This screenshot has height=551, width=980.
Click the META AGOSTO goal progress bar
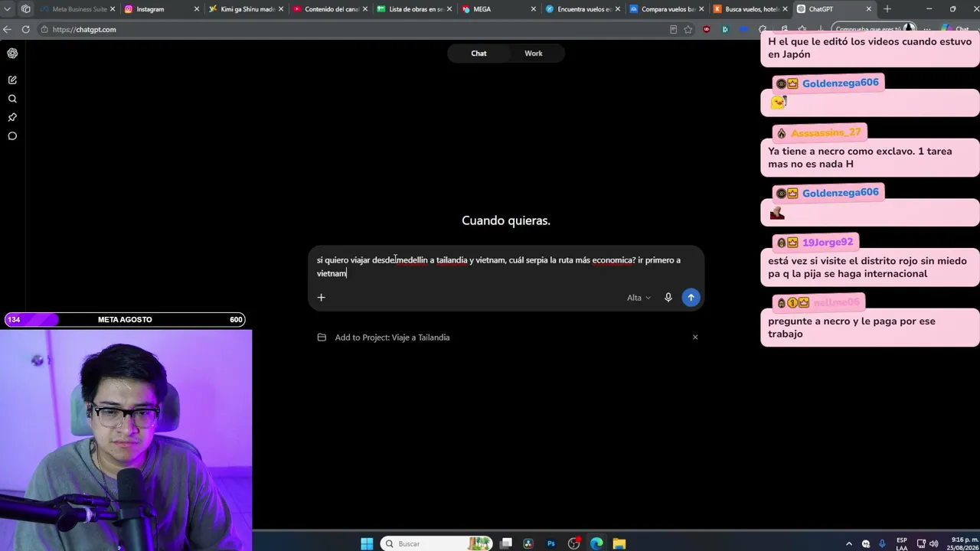[x=125, y=319]
